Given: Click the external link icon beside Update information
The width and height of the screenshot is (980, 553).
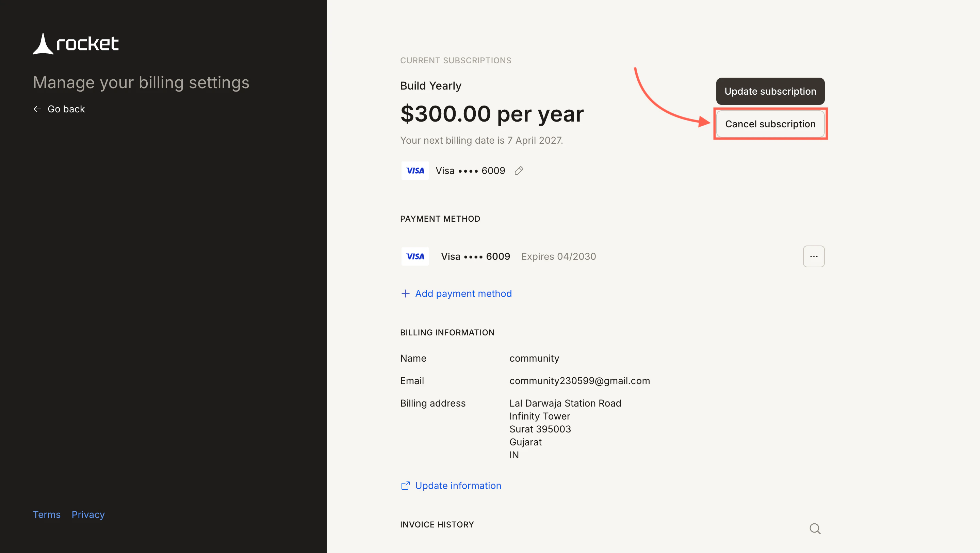Looking at the screenshot, I should pyautogui.click(x=405, y=486).
